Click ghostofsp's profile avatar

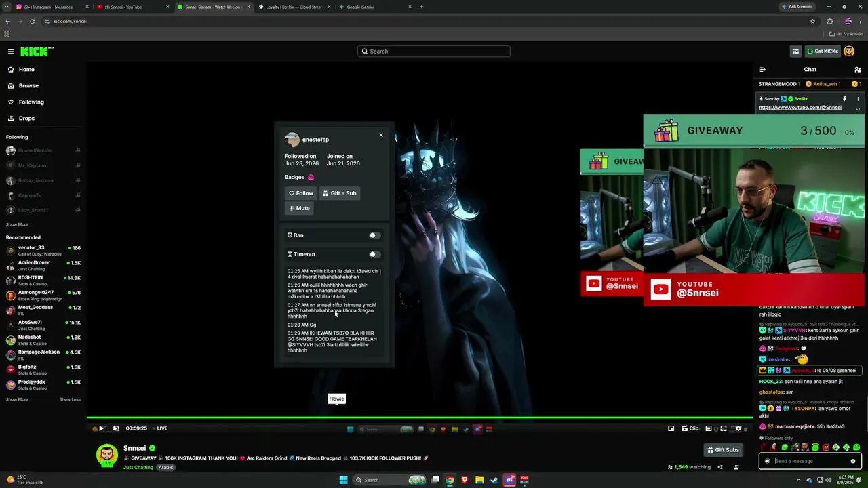pos(292,140)
